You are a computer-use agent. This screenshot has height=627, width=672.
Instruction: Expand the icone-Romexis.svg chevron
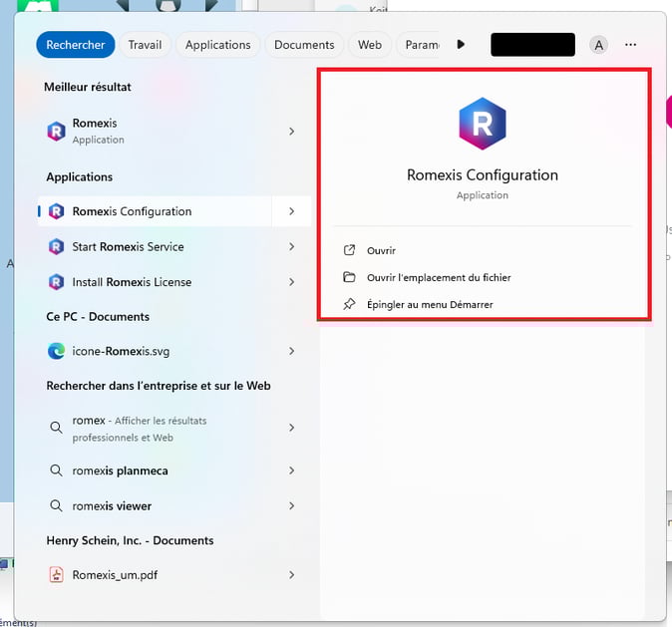click(x=292, y=351)
